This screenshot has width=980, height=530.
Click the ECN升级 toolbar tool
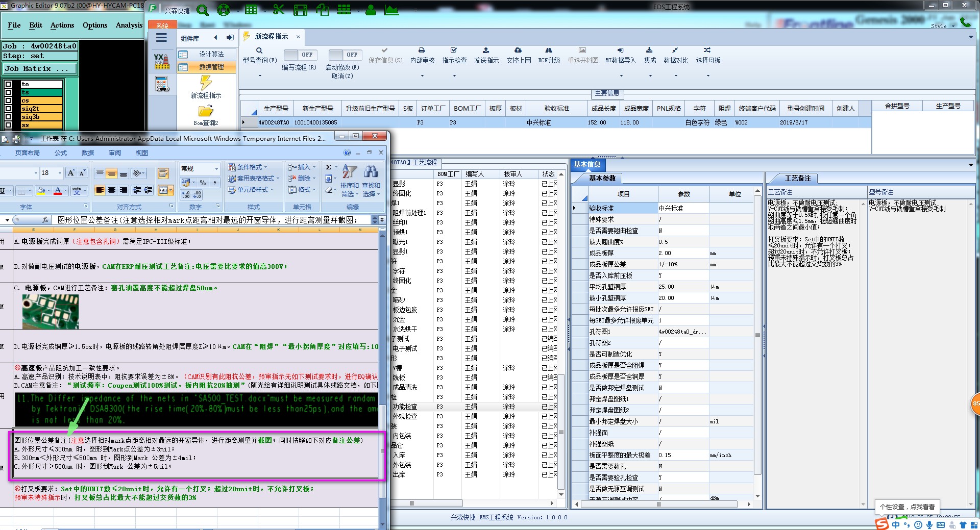click(x=549, y=56)
